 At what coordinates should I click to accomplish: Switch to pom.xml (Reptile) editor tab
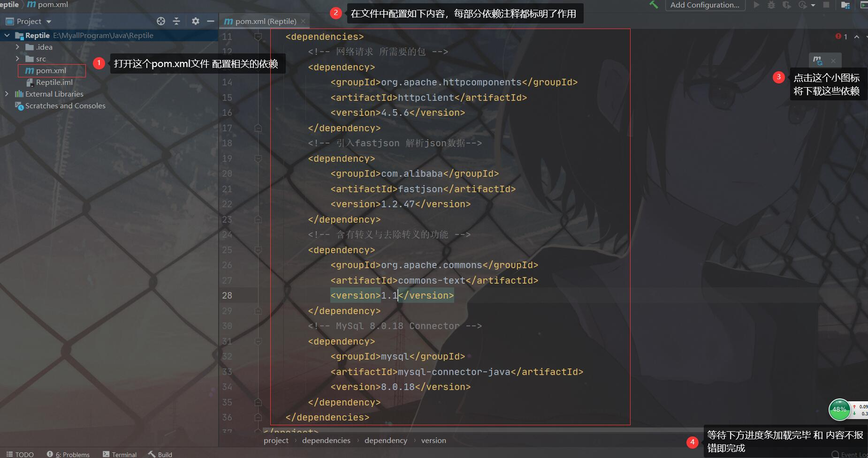(x=266, y=22)
